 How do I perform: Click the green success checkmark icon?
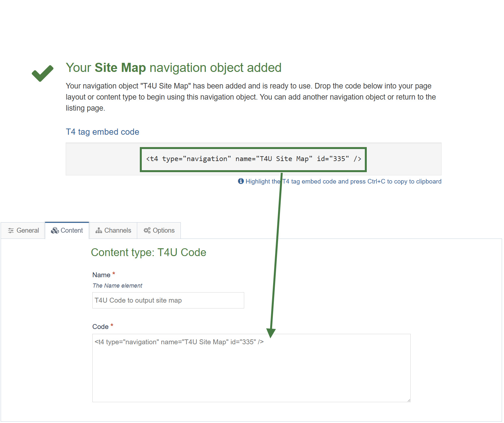(x=42, y=73)
